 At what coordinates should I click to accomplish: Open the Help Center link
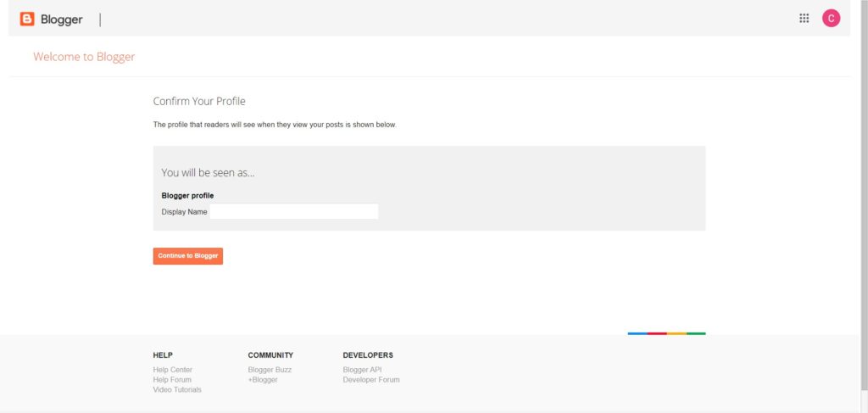coord(173,370)
